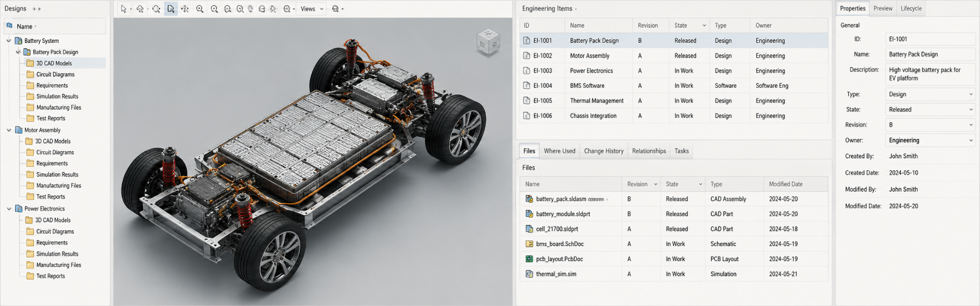Click State column arrow in Engineering Items
Image resolution: width=980 pixels, height=306 pixels.
(x=704, y=25)
